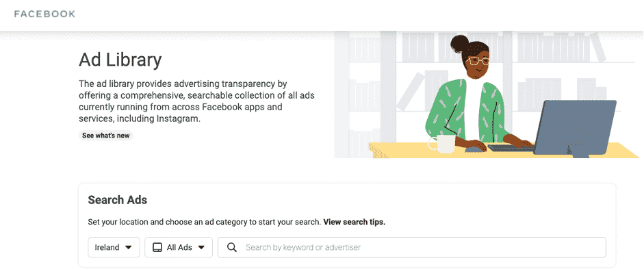
Task: Open the Ireland country dropdown
Action: coord(114,247)
